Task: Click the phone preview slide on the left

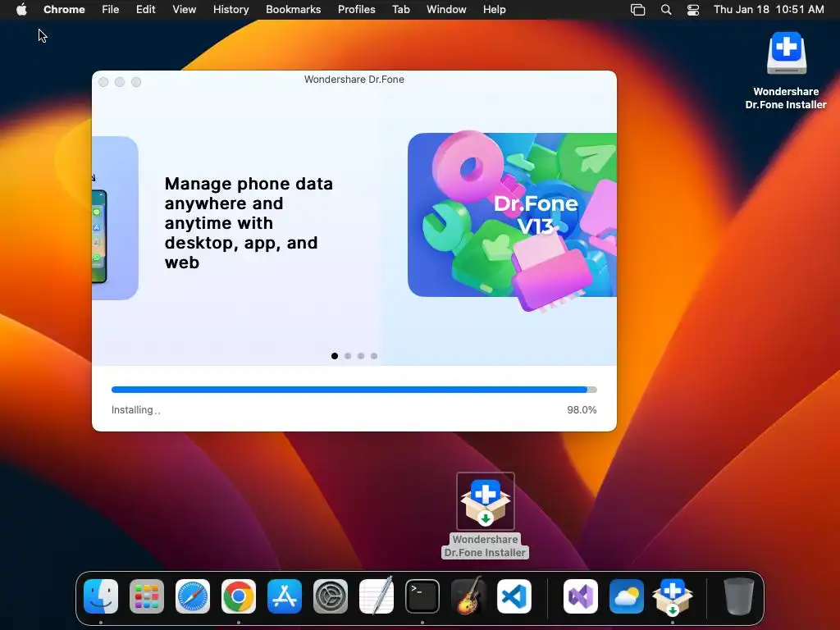Action: pyautogui.click(x=115, y=218)
